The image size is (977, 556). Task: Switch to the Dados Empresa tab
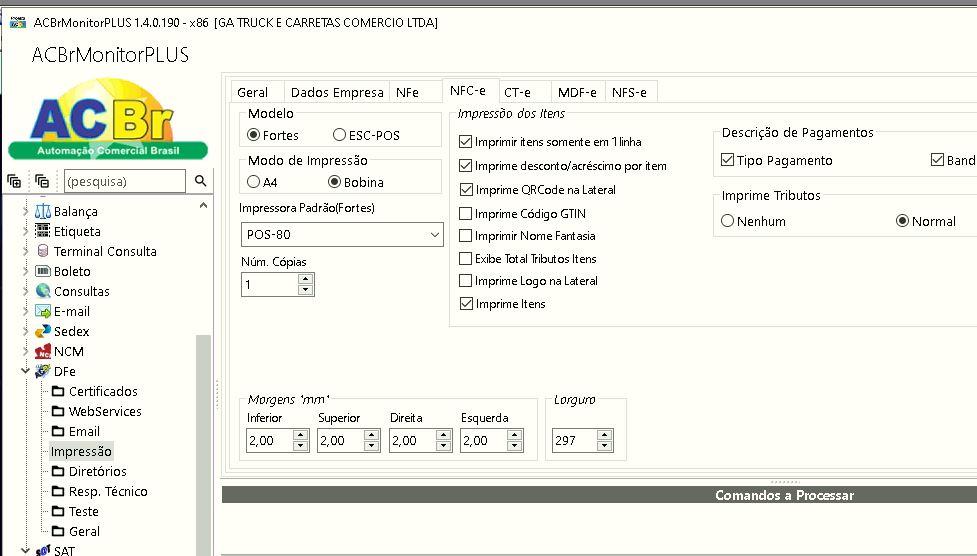pos(337,92)
